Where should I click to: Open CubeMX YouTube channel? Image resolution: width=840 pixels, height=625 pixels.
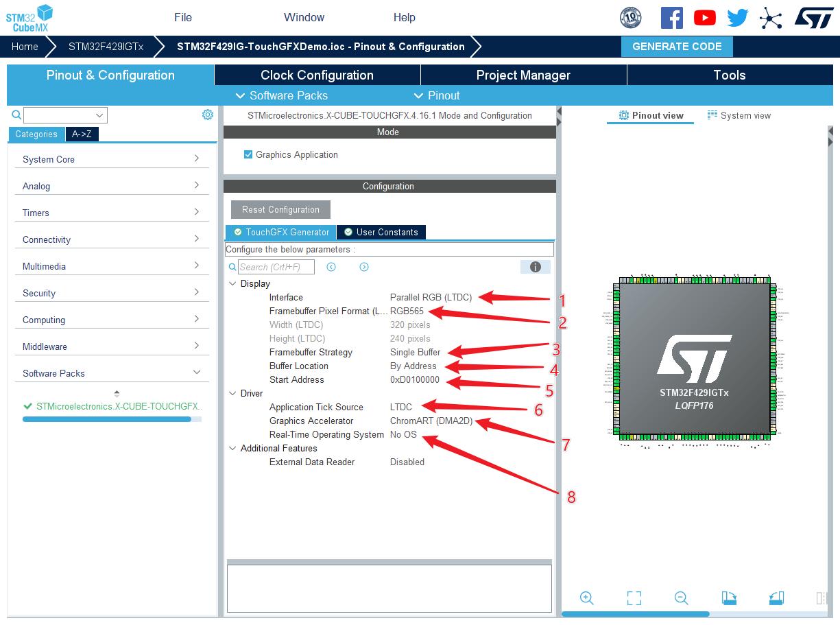[704, 17]
